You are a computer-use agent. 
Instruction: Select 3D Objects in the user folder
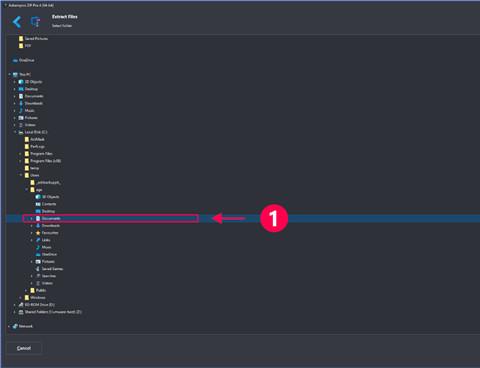50,197
